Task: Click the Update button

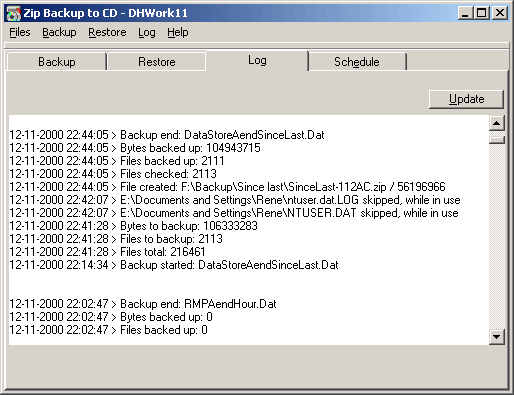Action: coord(466,99)
